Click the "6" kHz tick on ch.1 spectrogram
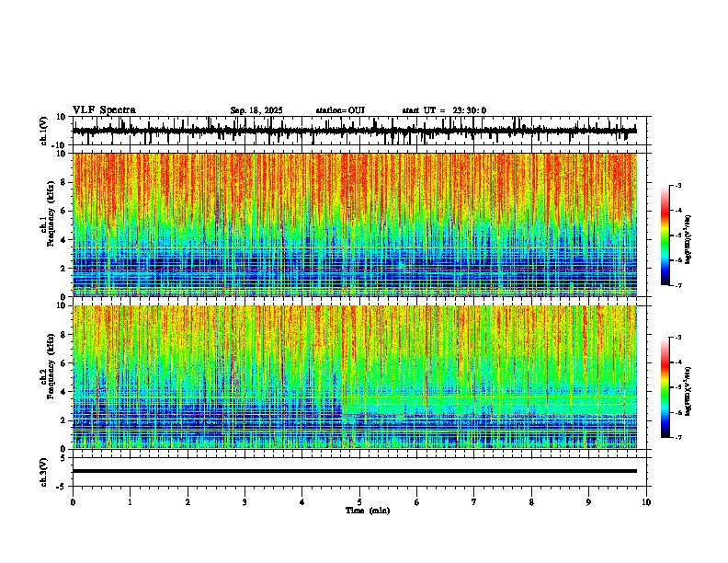The height and width of the screenshot is (563, 728). tap(64, 212)
